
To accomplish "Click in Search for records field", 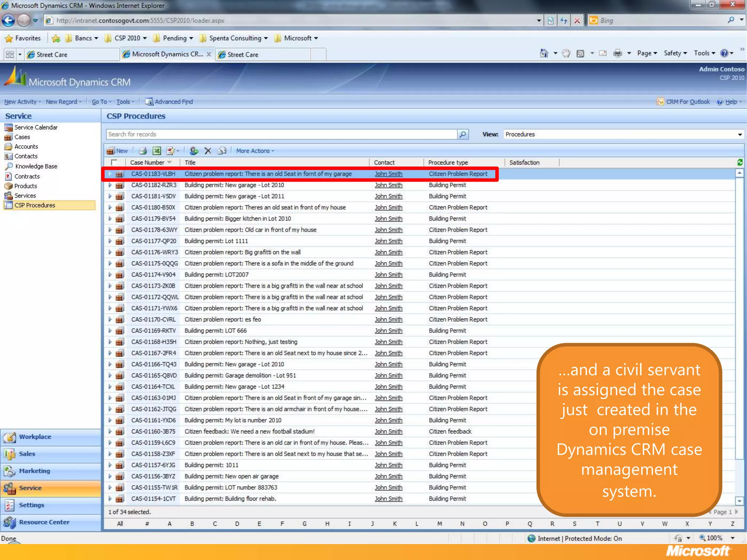I will [282, 134].
